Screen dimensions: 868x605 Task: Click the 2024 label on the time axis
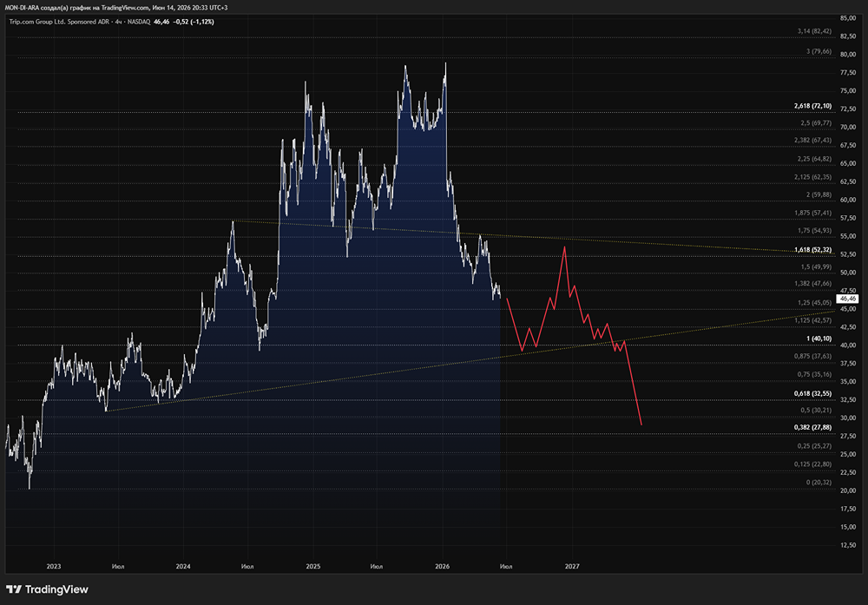(183, 566)
